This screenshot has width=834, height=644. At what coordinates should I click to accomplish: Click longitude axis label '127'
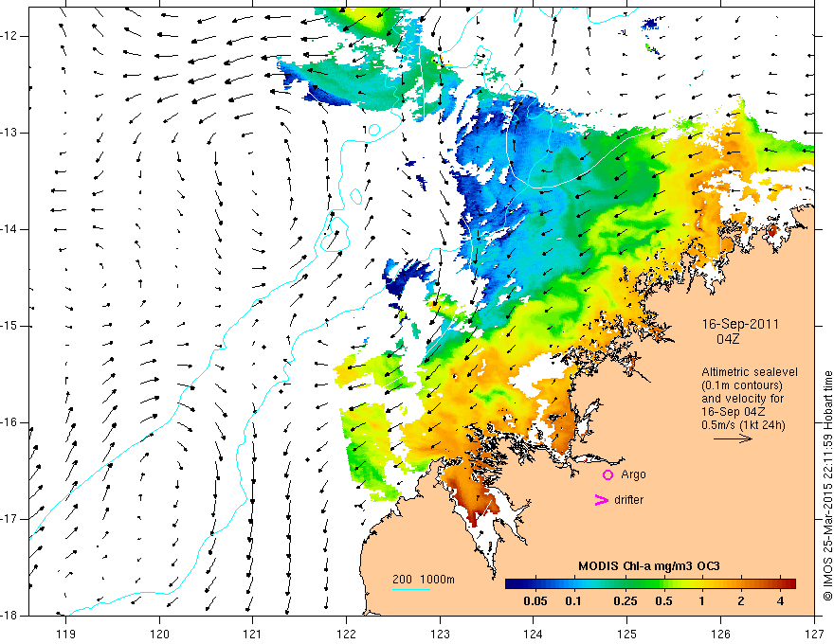[x=814, y=634]
